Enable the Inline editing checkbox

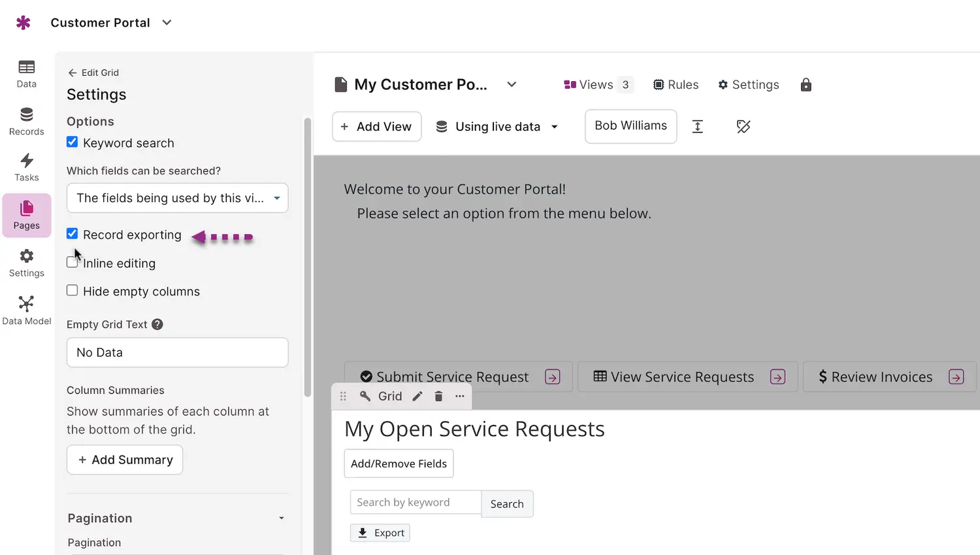[x=73, y=262]
